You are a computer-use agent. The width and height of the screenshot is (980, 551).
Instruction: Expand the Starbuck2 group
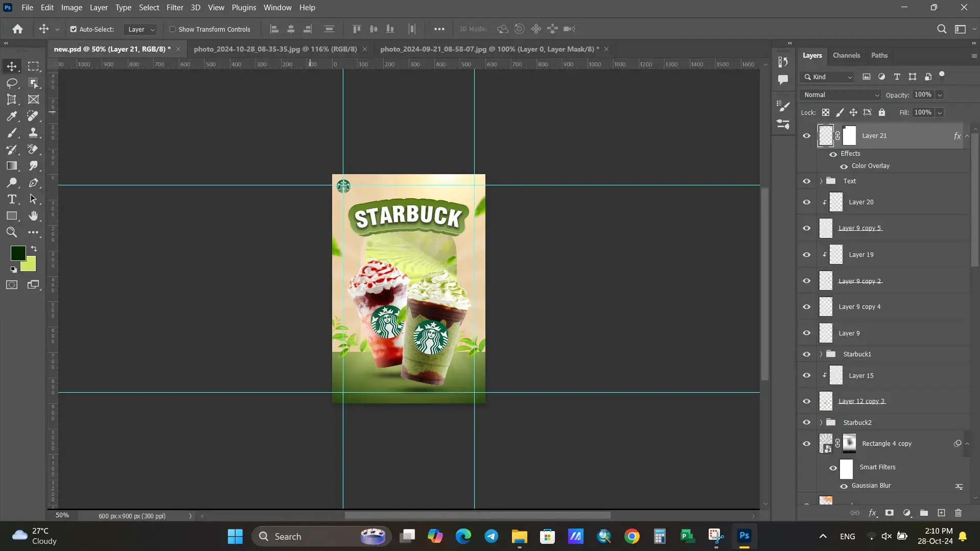(x=821, y=422)
